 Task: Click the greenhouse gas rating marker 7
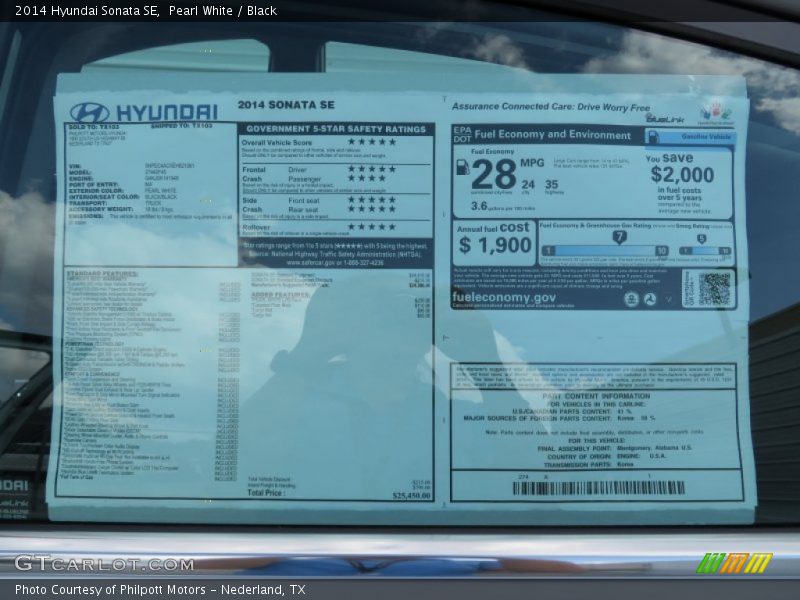619,237
